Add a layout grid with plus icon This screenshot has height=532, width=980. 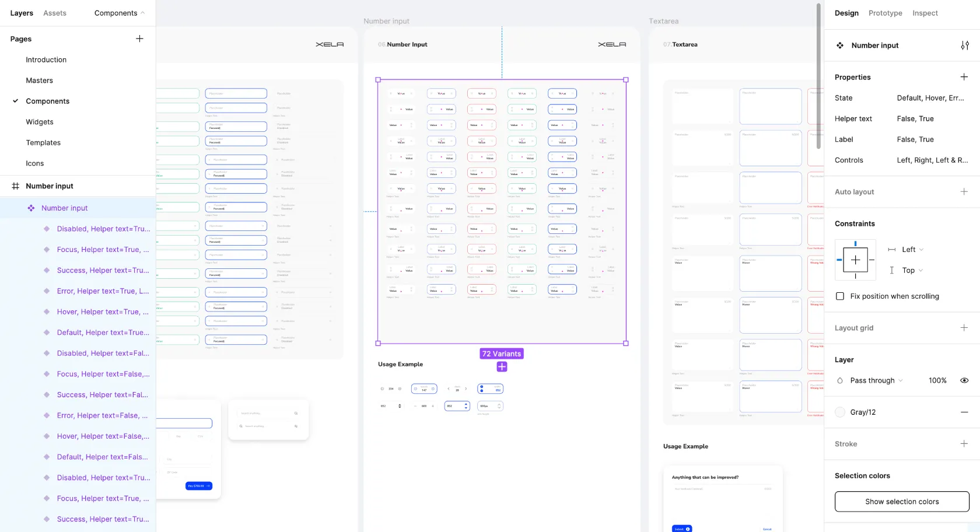[x=964, y=328]
